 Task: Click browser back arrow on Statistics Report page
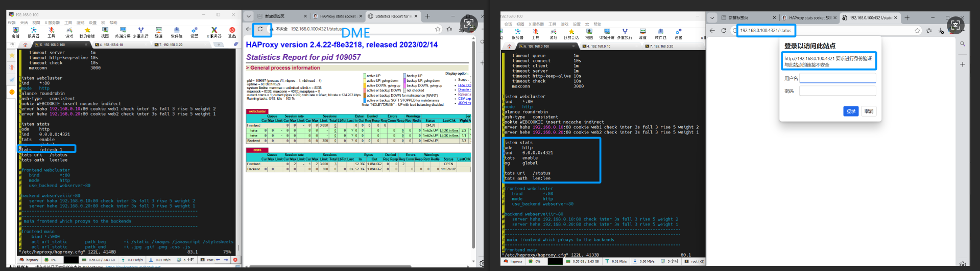click(x=249, y=29)
